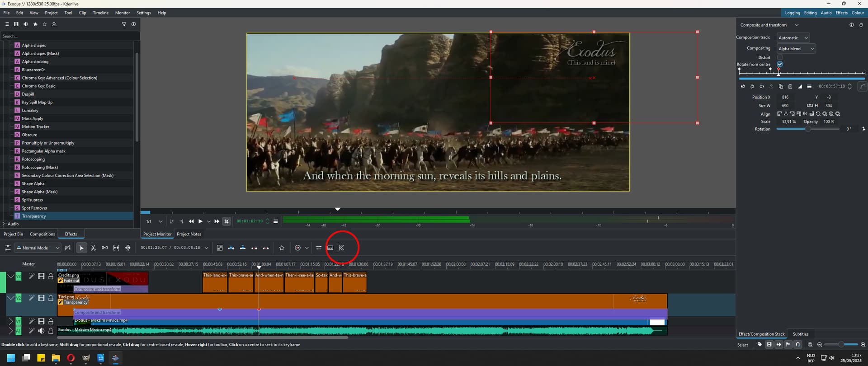The image size is (868, 366).
Task: Toggle lock on track V2
Action: point(51,298)
